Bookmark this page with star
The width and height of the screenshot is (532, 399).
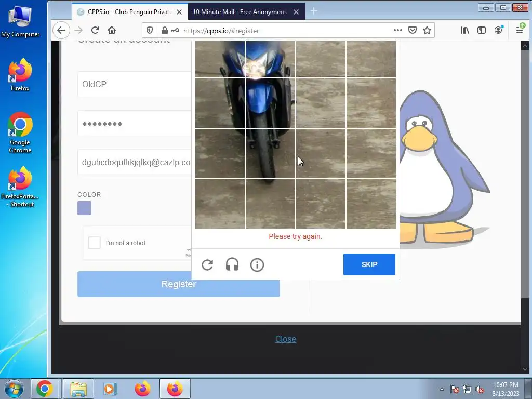(x=427, y=31)
